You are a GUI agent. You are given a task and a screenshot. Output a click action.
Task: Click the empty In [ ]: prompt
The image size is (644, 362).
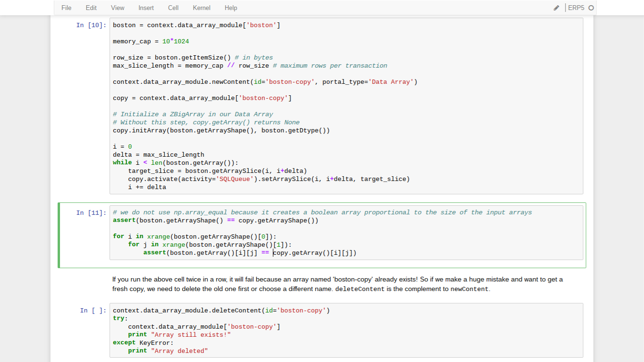tap(93, 311)
